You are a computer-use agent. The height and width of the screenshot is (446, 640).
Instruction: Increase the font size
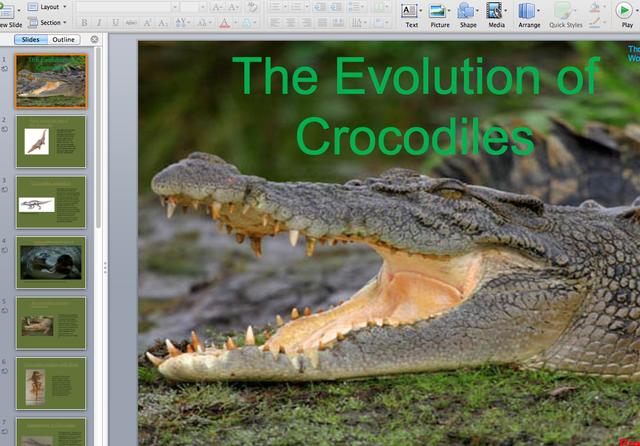click(x=217, y=7)
